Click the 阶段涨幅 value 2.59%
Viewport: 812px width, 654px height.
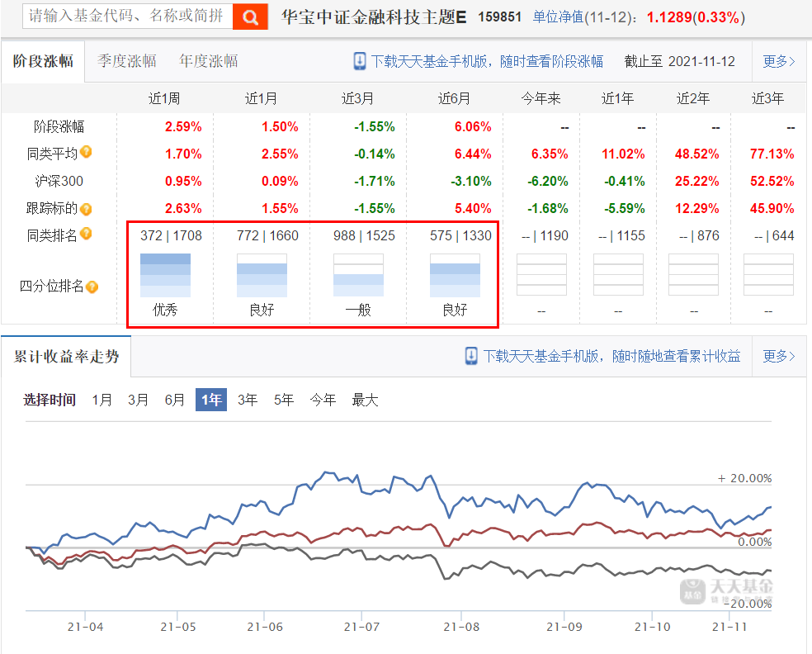pos(183,126)
